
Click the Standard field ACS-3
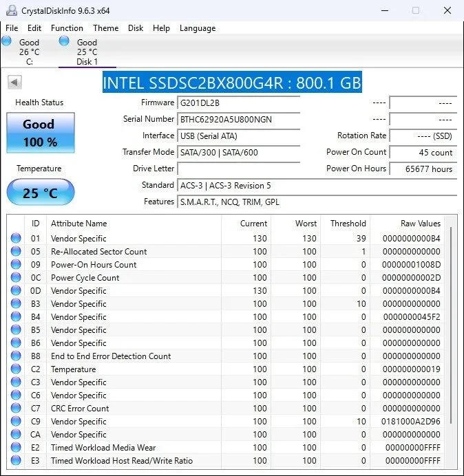point(317,185)
